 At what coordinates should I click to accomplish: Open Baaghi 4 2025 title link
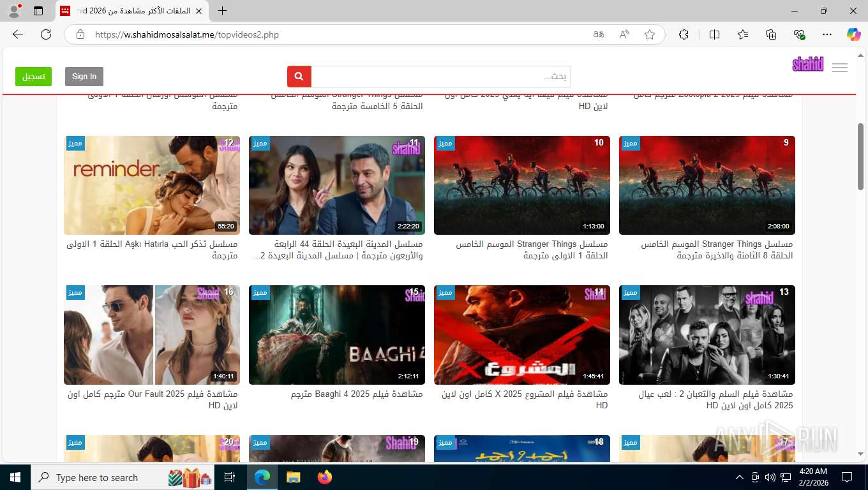tap(357, 394)
